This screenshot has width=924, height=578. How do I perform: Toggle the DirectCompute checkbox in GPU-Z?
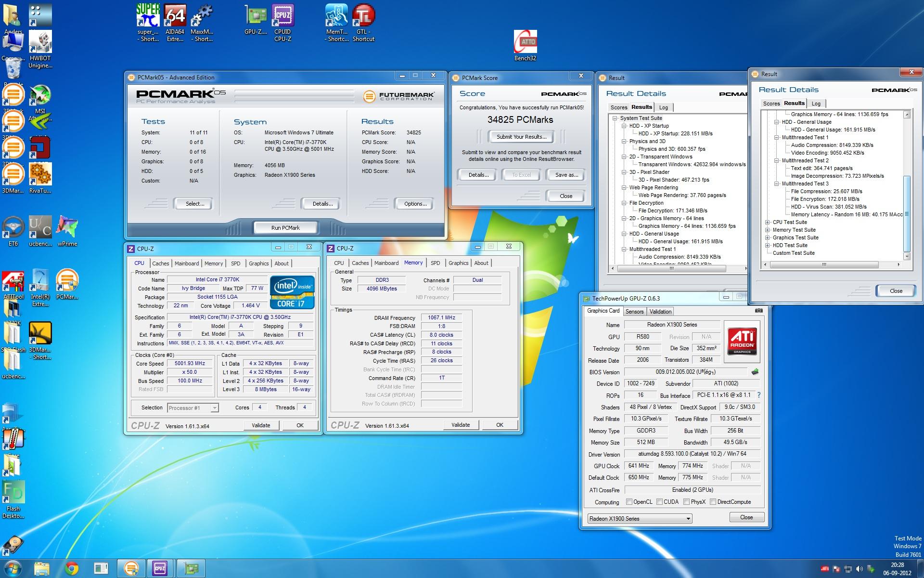tap(713, 502)
